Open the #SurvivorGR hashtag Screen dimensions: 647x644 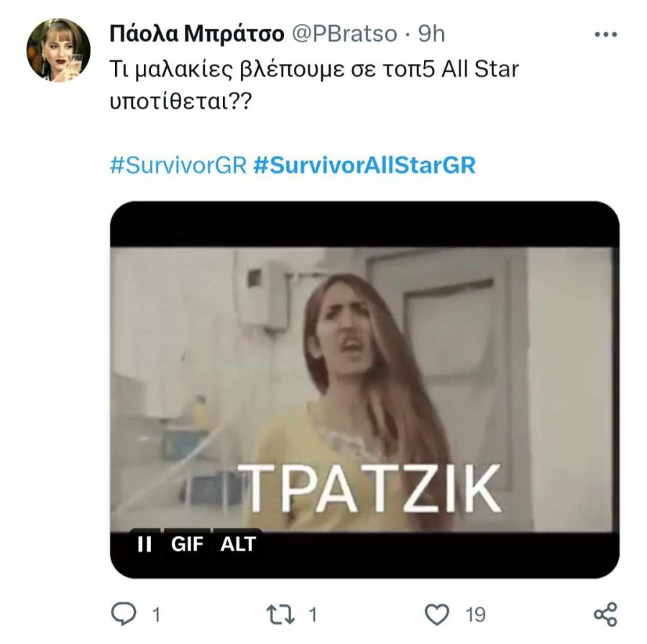(178, 165)
